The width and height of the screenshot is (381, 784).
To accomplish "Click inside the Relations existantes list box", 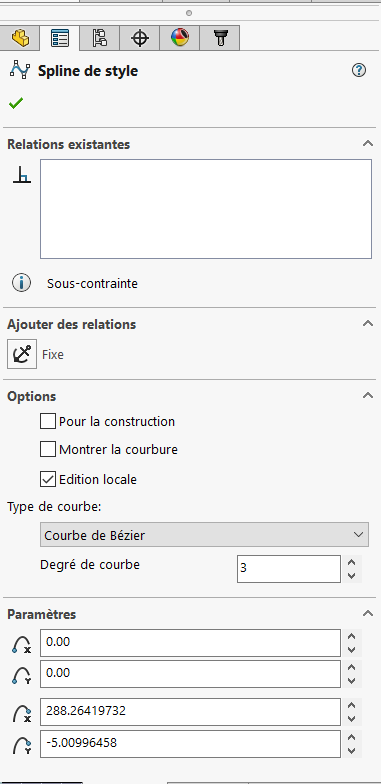I will click(206, 208).
